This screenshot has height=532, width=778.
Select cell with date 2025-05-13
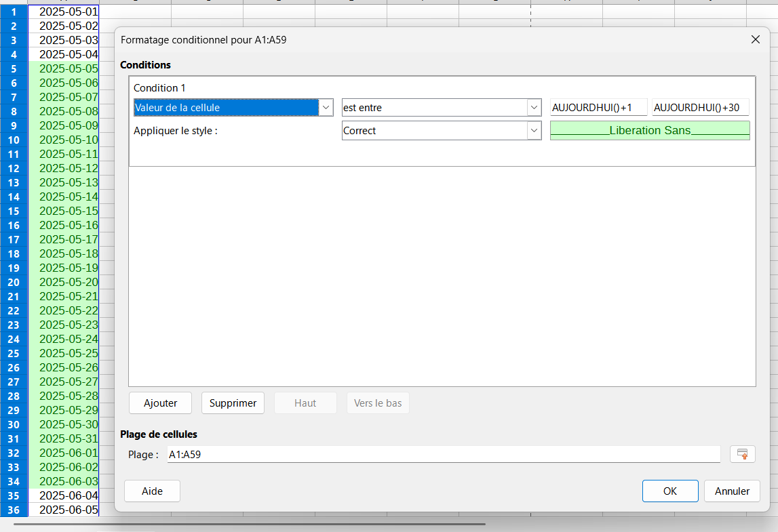click(x=64, y=183)
